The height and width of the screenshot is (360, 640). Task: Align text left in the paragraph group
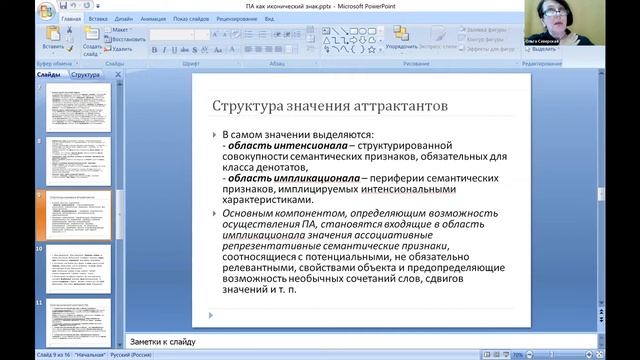point(248,49)
